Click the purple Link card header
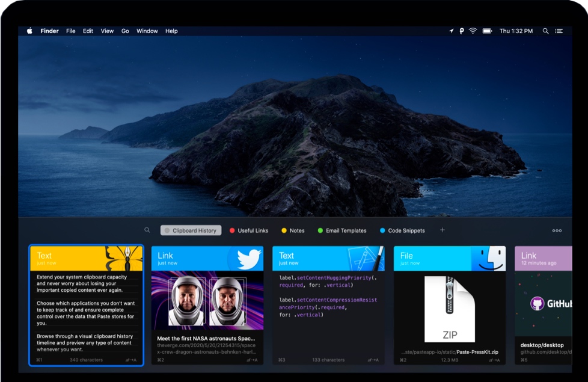588x382 pixels. (x=544, y=258)
